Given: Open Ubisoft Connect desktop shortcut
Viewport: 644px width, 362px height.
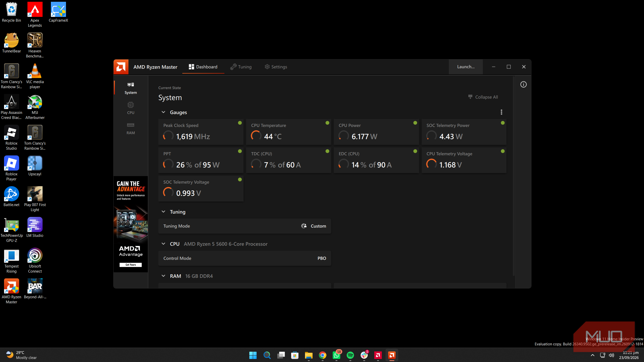Looking at the screenshot, I should [x=35, y=260].
